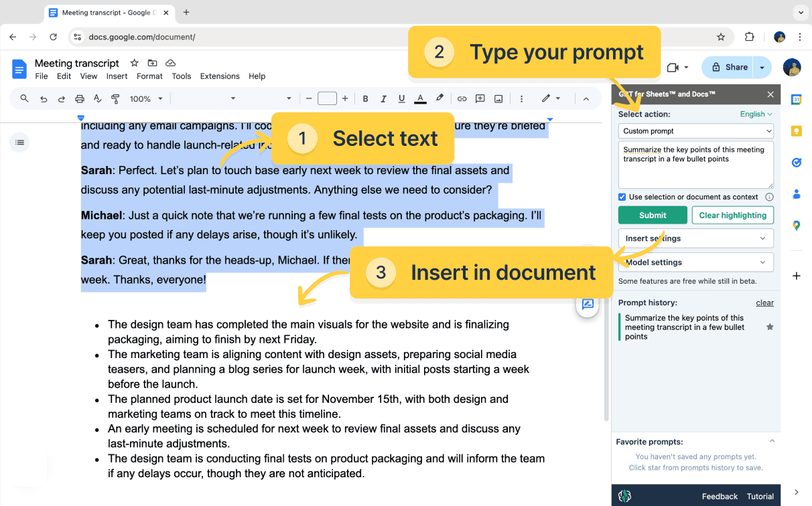Open Google Keep from the side panel
The image size is (812, 506).
(796, 131)
